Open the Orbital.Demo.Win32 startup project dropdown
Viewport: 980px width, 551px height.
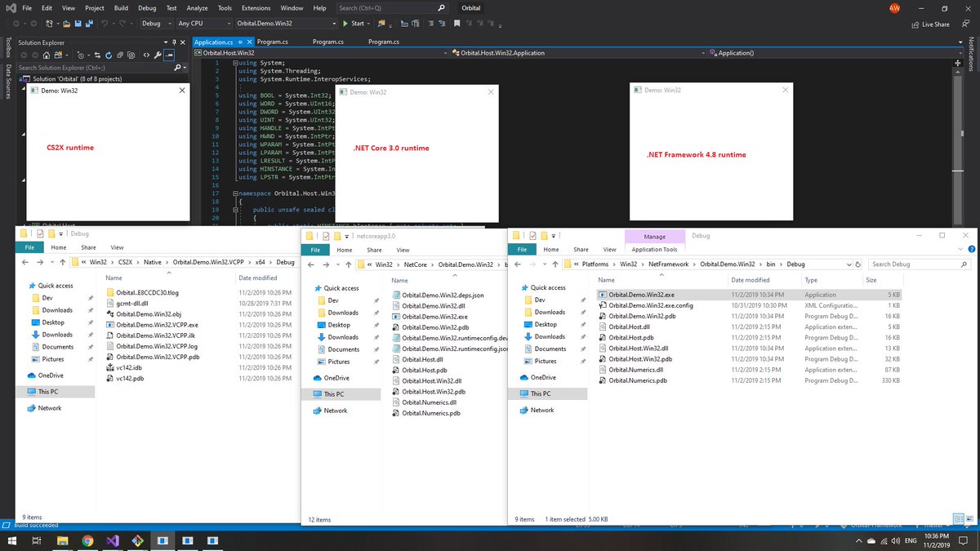tap(285, 24)
